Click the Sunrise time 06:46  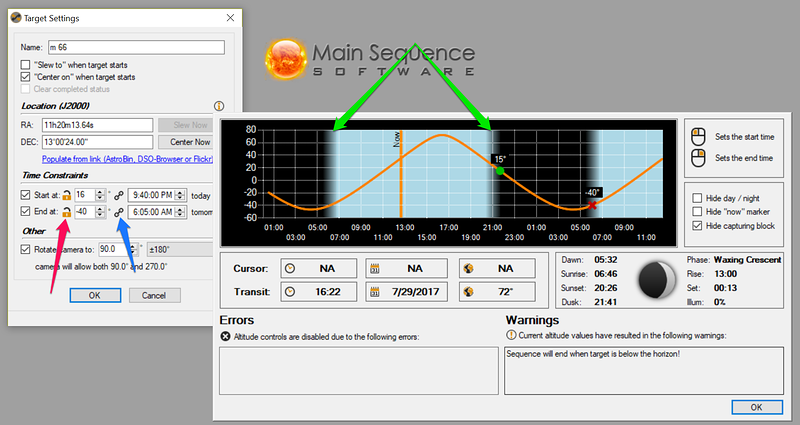606,274
